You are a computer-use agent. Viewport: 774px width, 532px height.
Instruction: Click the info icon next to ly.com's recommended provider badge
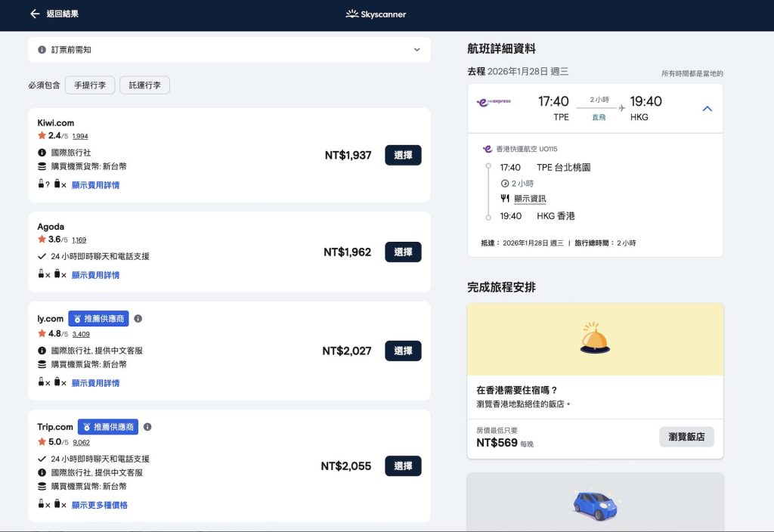(x=138, y=319)
